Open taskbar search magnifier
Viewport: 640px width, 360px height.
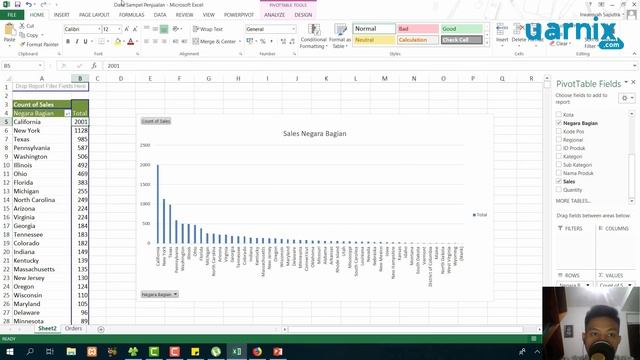[x=30, y=351]
